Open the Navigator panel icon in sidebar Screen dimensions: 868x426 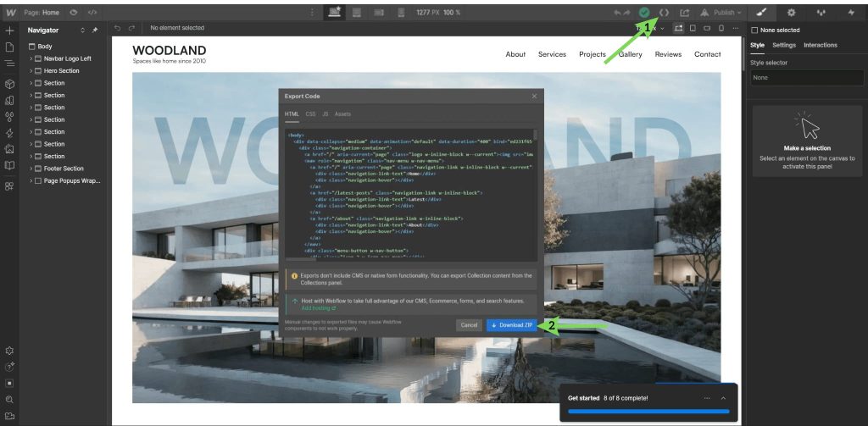[9, 64]
